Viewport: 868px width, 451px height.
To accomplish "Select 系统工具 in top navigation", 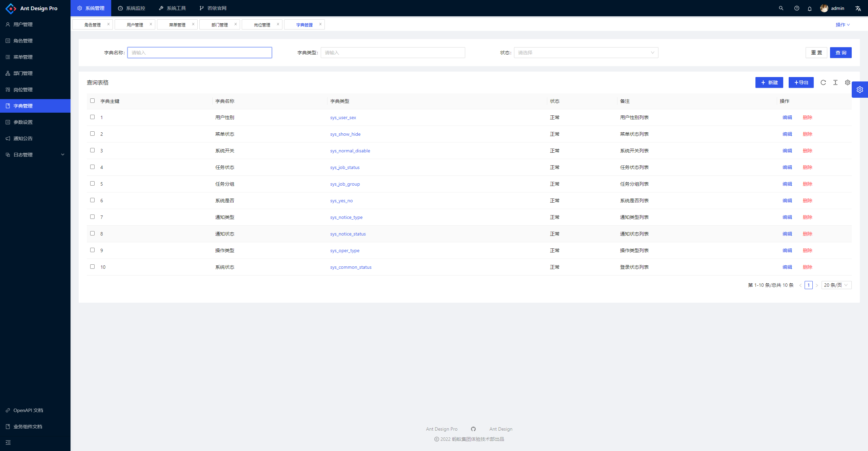I will pyautogui.click(x=172, y=8).
